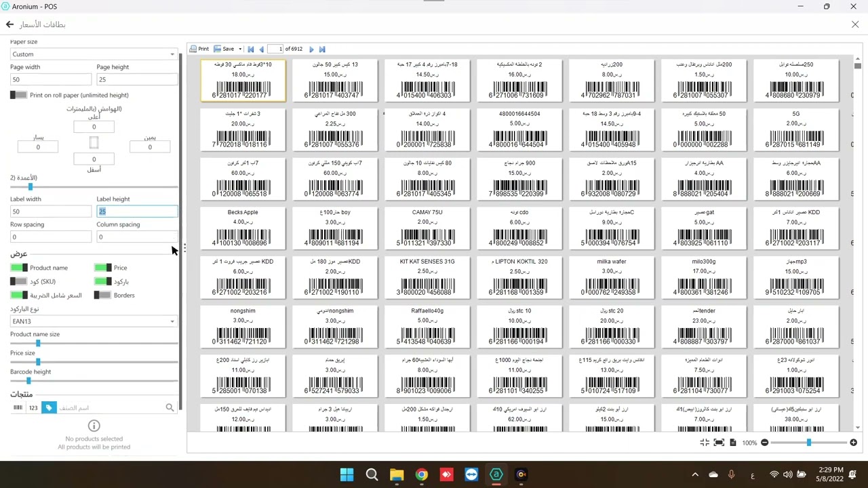The height and width of the screenshot is (488, 868).
Task: Go to previous preview page
Action: click(x=261, y=49)
